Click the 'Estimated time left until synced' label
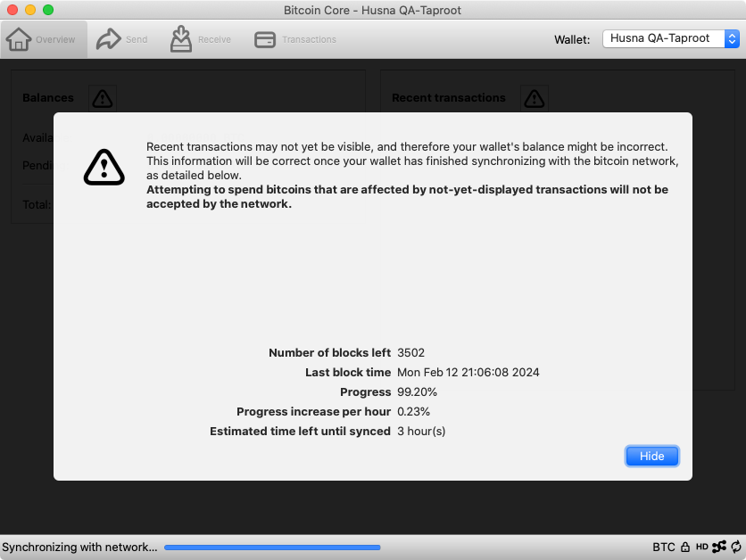 (x=300, y=432)
